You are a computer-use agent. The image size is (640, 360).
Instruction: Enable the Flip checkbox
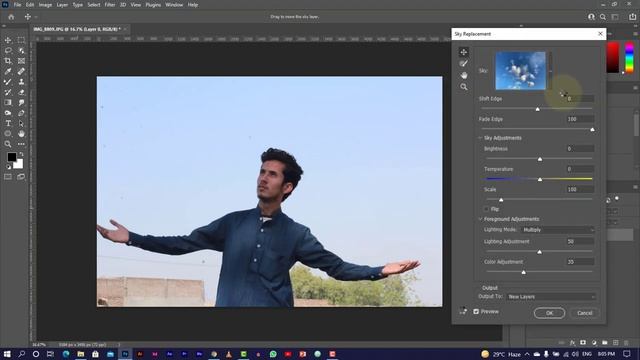coord(486,209)
